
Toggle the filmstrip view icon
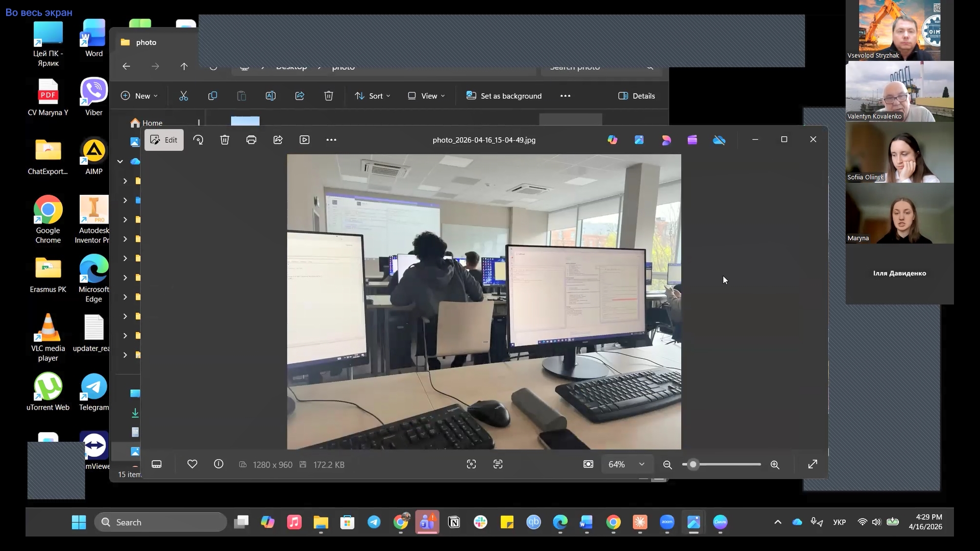coord(157,464)
